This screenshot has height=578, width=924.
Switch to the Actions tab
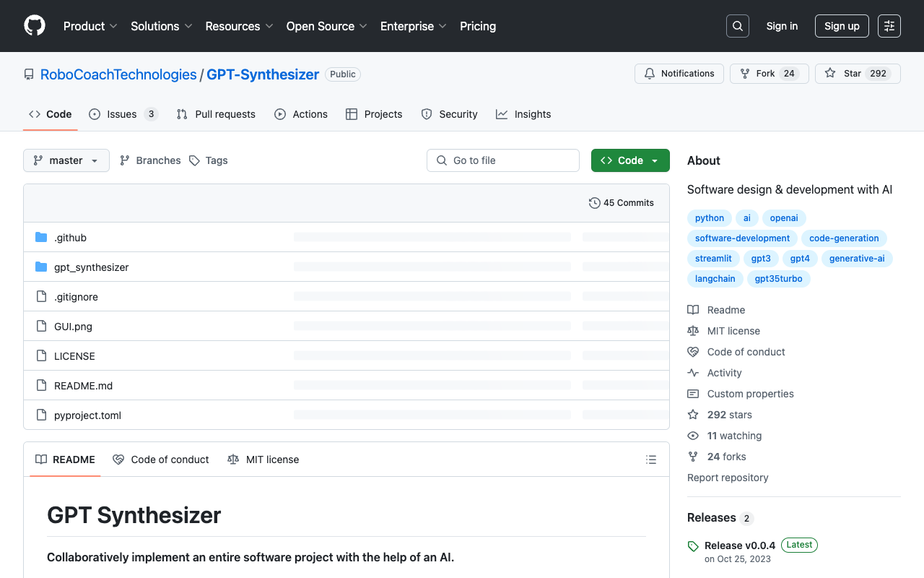(301, 114)
